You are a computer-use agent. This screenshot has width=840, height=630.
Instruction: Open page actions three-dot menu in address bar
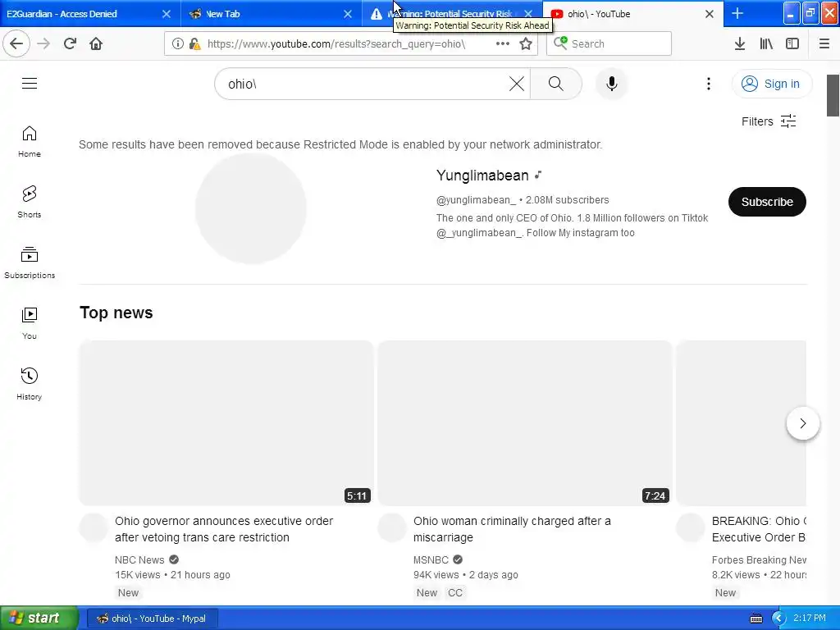point(503,43)
